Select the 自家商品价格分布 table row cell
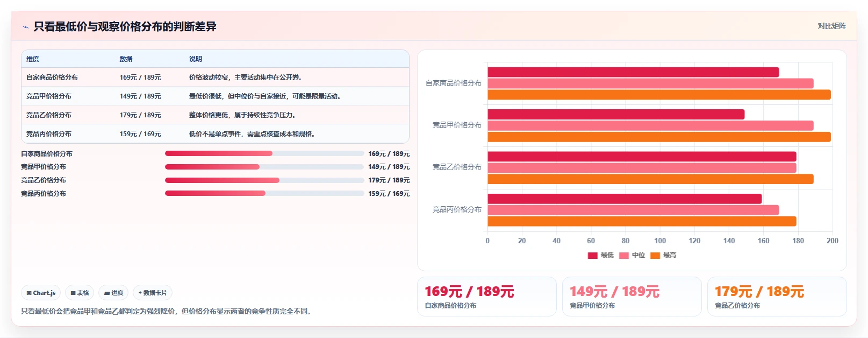The image size is (868, 338). pos(52,78)
